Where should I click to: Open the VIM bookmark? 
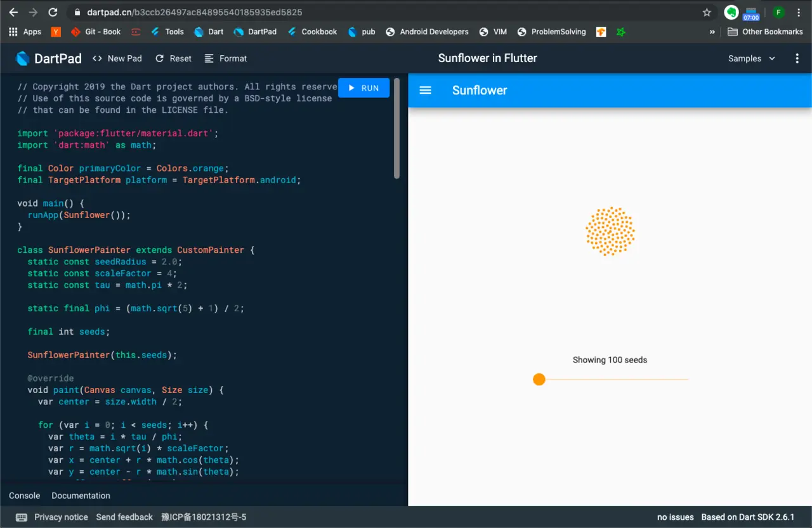[493, 32]
